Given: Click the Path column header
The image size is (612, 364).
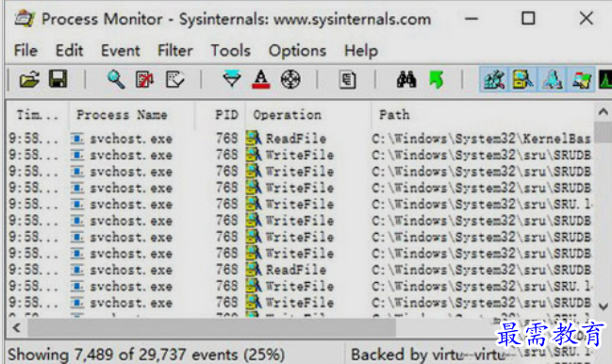Looking at the screenshot, I should (x=483, y=115).
